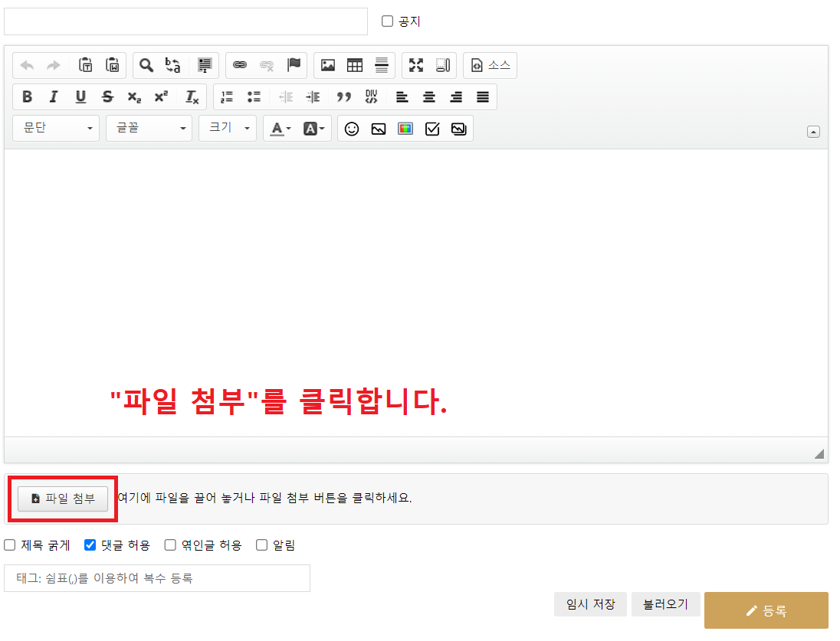Enable the 공지 notice checkbox
Image resolution: width=840 pixels, height=641 pixels.
click(387, 21)
